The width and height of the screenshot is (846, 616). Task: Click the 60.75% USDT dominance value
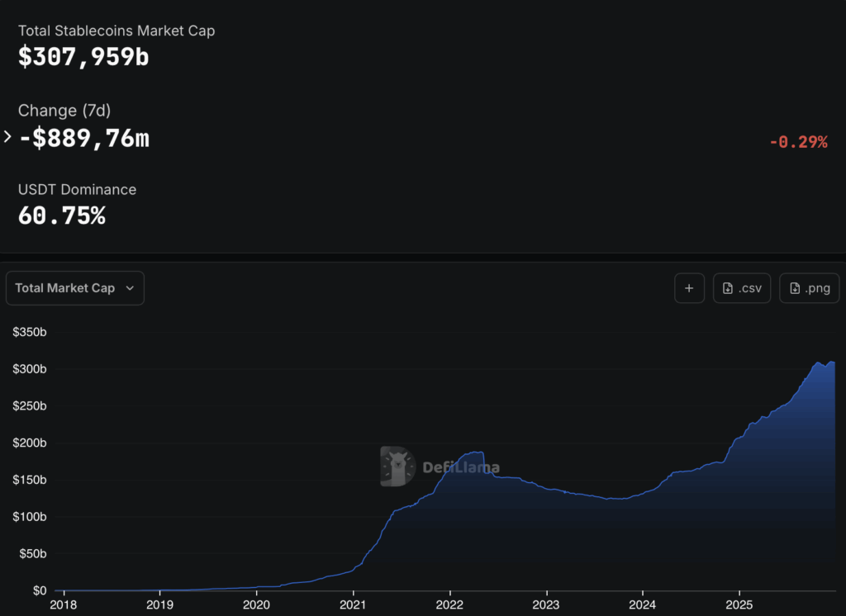(61, 216)
